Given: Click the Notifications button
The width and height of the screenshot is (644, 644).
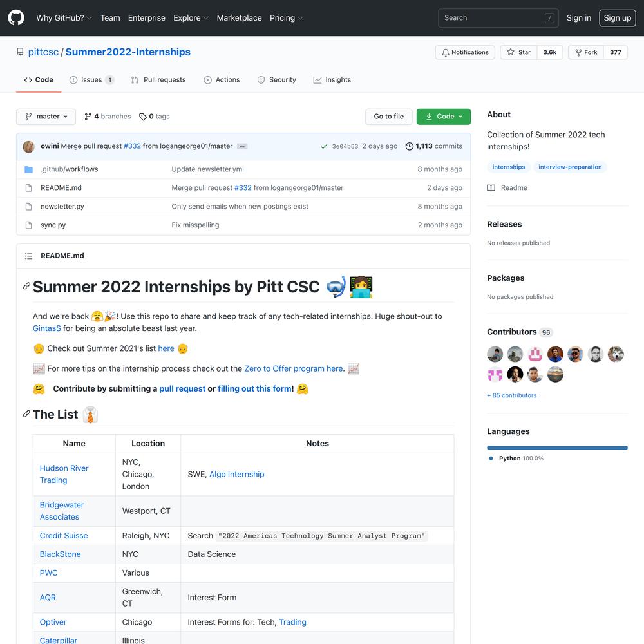Looking at the screenshot, I should coord(465,52).
